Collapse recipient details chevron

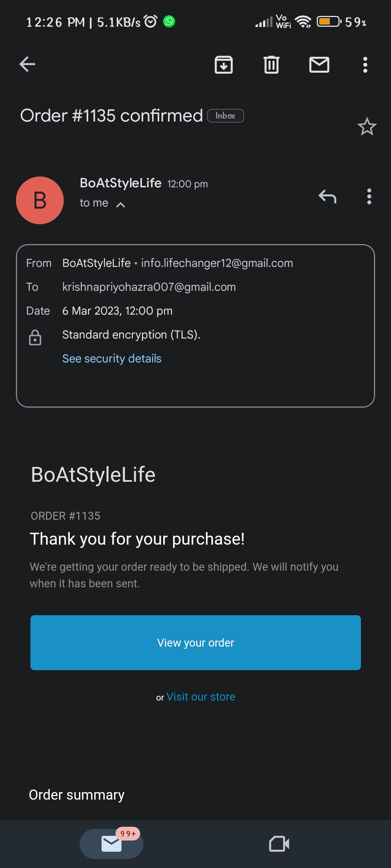121,205
